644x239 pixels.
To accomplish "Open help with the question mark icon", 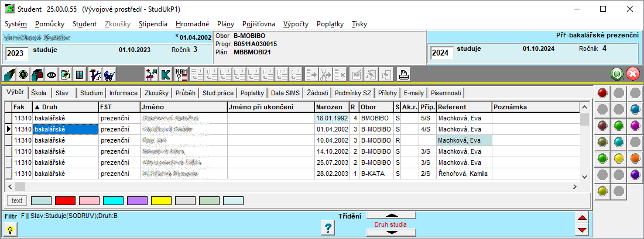I will pos(328,228).
